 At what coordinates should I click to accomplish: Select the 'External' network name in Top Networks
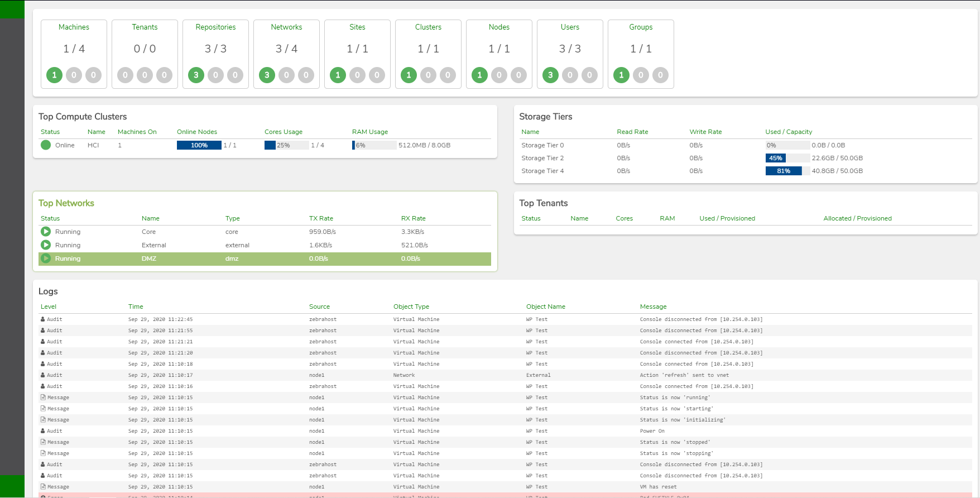(154, 245)
